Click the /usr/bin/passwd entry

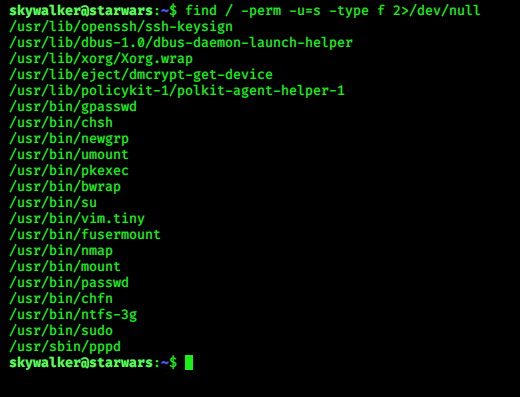pos(69,283)
